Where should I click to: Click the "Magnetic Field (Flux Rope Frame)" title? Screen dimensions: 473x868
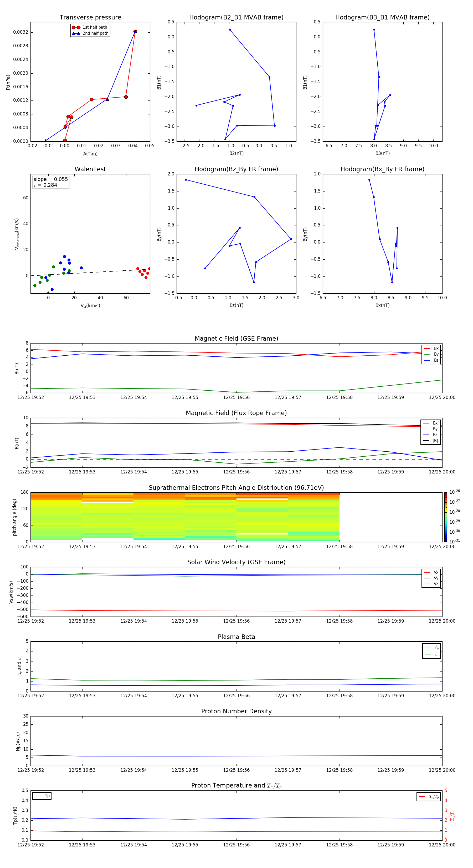tap(236, 413)
